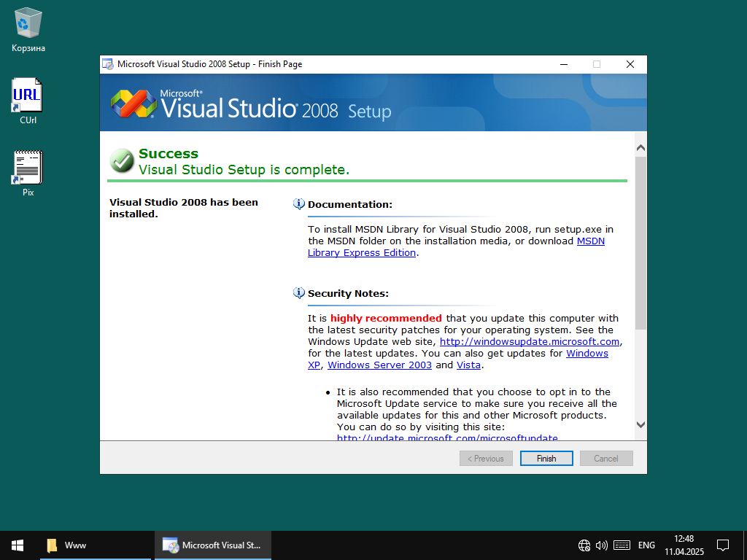Click the red 'highly recommended' text
Viewport: 747px width, 560px height.
pyautogui.click(x=386, y=318)
